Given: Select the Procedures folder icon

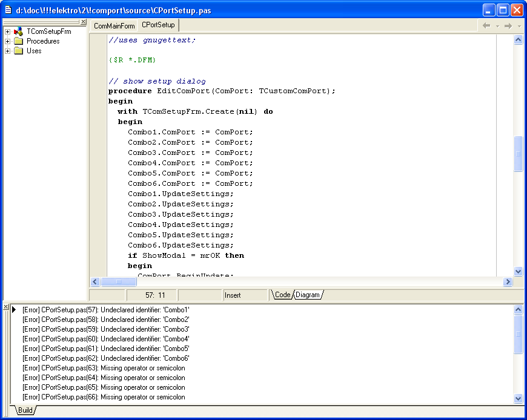Looking at the screenshot, I should click(x=19, y=41).
